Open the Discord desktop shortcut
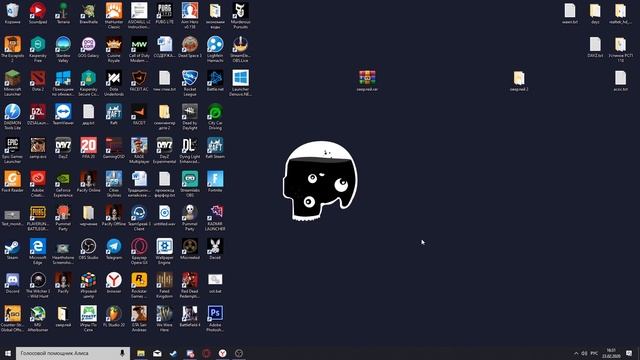 pyautogui.click(x=12, y=283)
